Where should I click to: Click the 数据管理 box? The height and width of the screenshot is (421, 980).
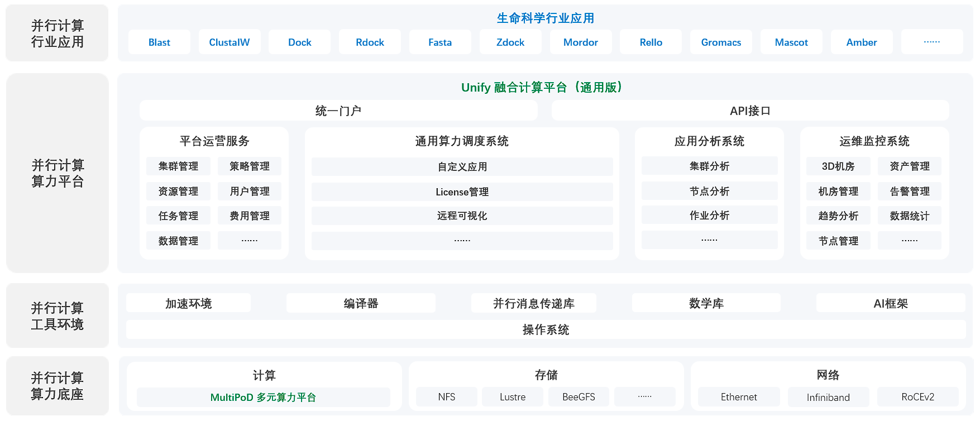178,241
